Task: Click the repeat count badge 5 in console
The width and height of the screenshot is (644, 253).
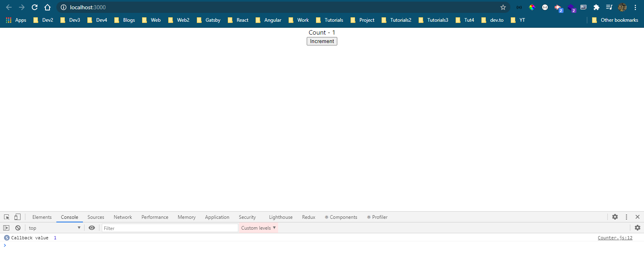Action: [6, 238]
